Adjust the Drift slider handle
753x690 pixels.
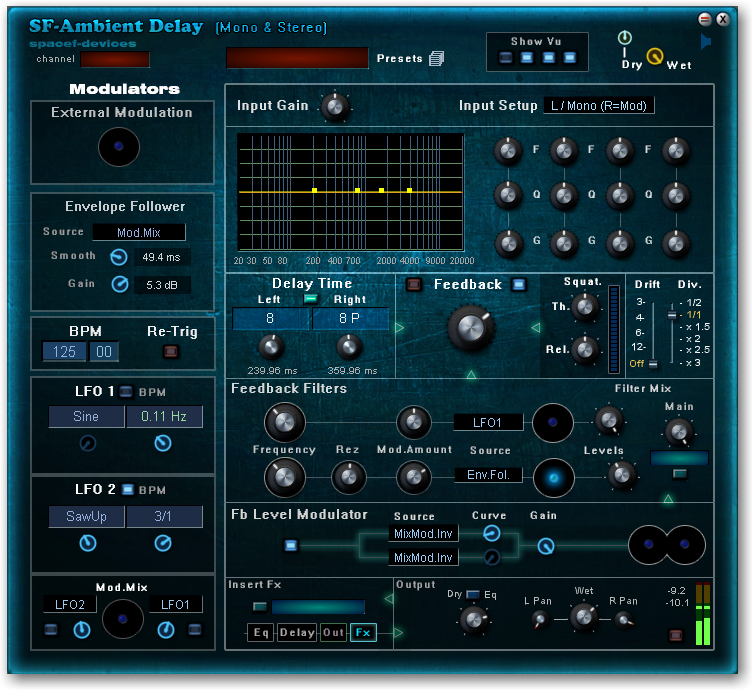click(653, 364)
